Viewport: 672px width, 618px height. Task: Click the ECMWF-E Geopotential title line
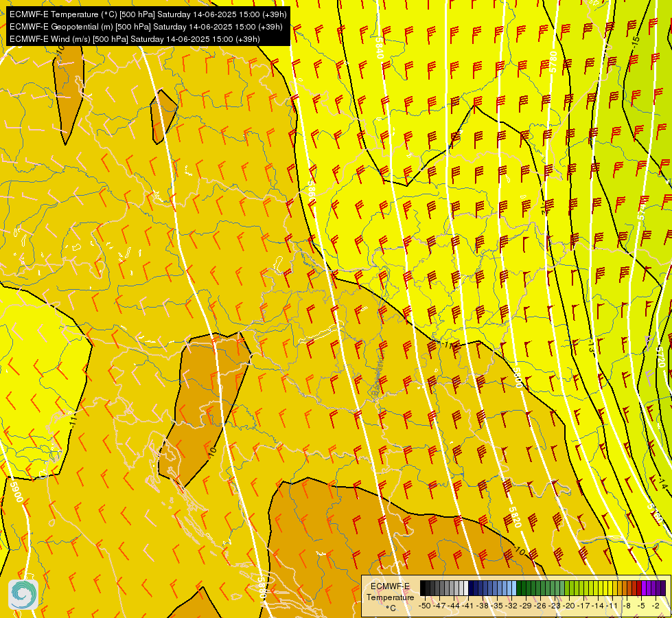(x=146, y=27)
